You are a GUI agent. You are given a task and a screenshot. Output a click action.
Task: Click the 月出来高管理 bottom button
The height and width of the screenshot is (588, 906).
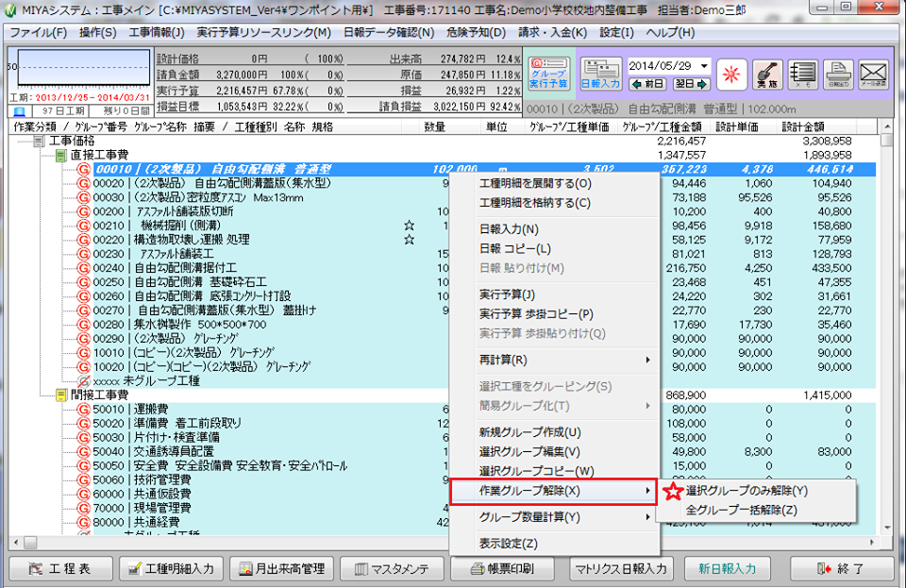pyautogui.click(x=282, y=569)
